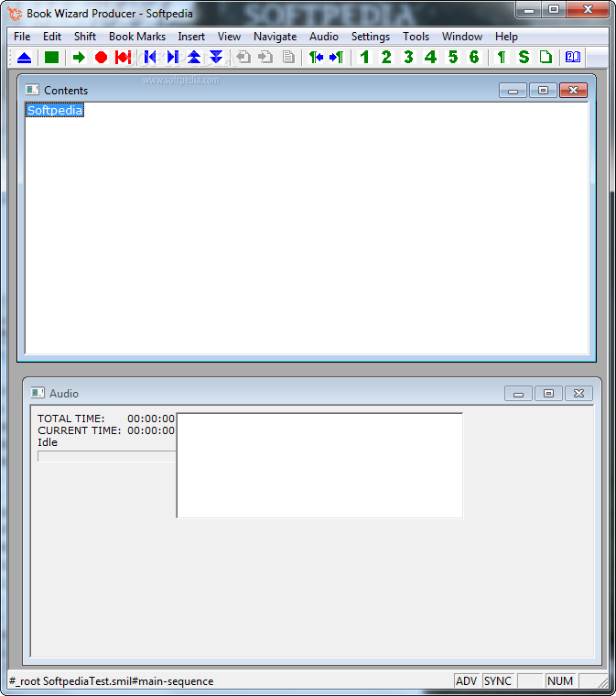616x696 pixels.
Task: Click the SYNC status bar indicator
Action: pos(498,681)
